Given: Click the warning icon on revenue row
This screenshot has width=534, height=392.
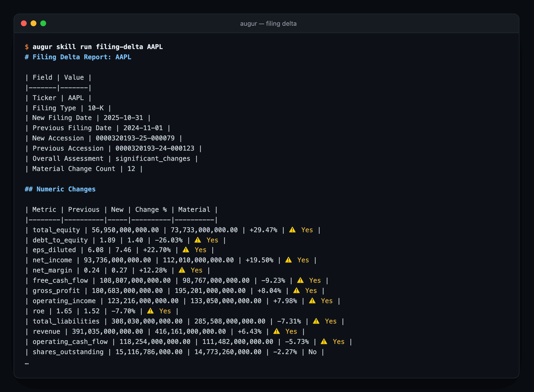Looking at the screenshot, I should [x=277, y=331].
